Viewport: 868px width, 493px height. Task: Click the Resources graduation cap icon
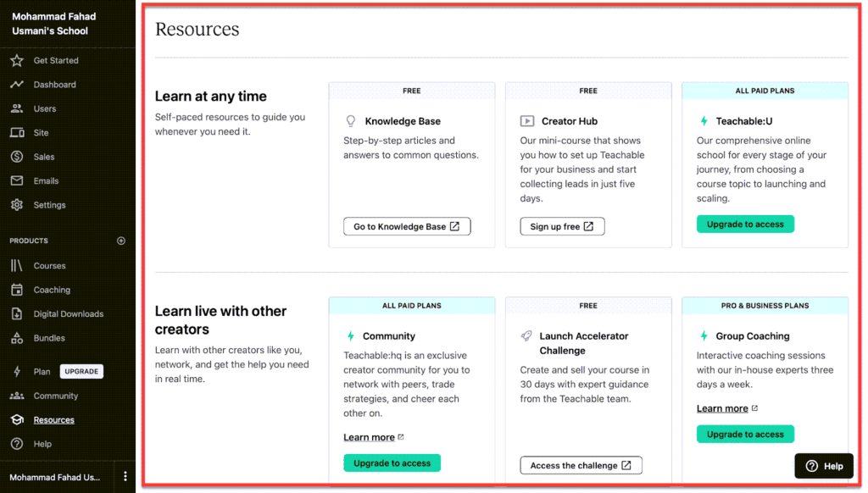[x=17, y=419]
